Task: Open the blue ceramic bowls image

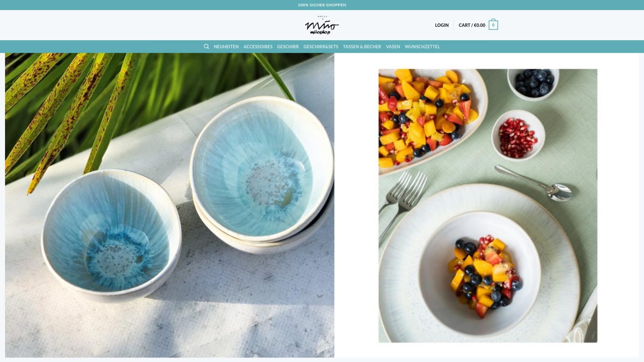Action: (x=169, y=205)
